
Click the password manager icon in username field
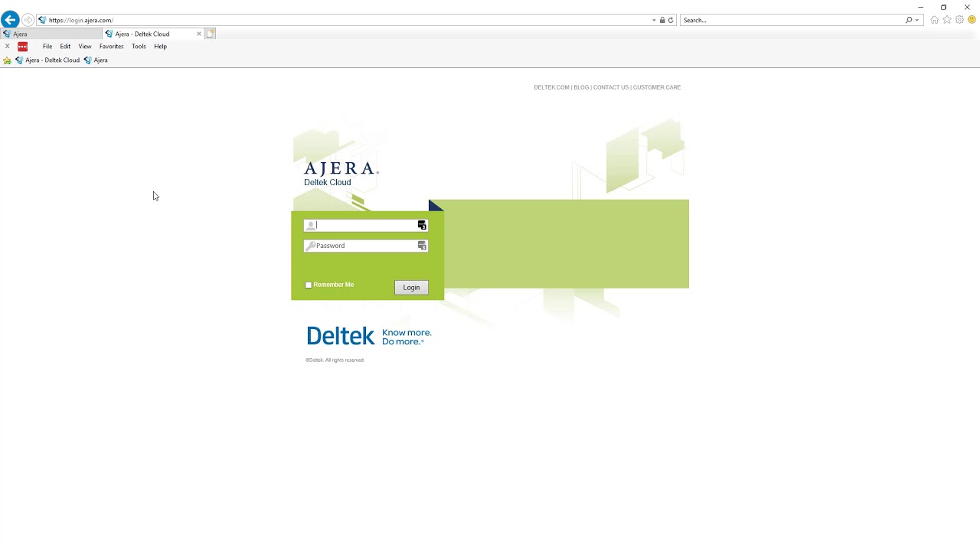[x=422, y=225]
